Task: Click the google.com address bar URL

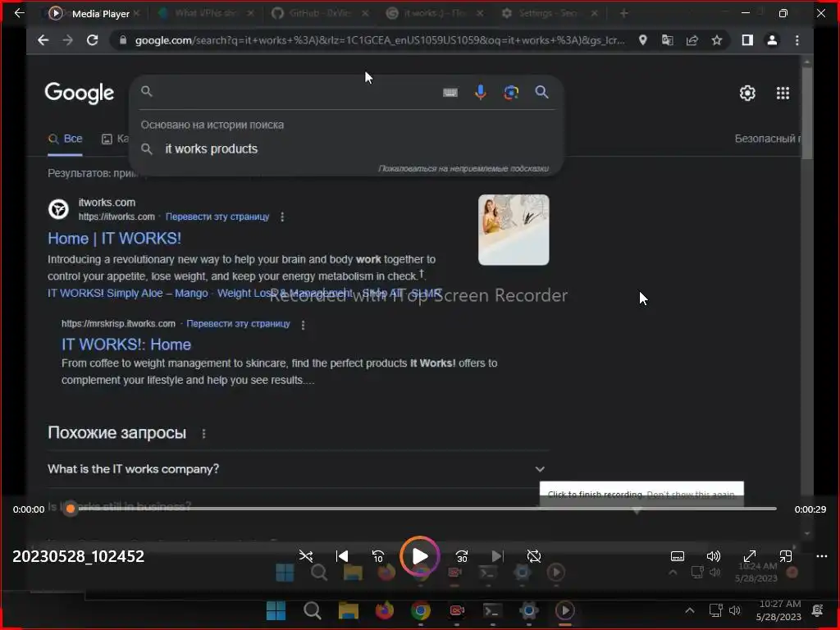Action: (x=379, y=40)
